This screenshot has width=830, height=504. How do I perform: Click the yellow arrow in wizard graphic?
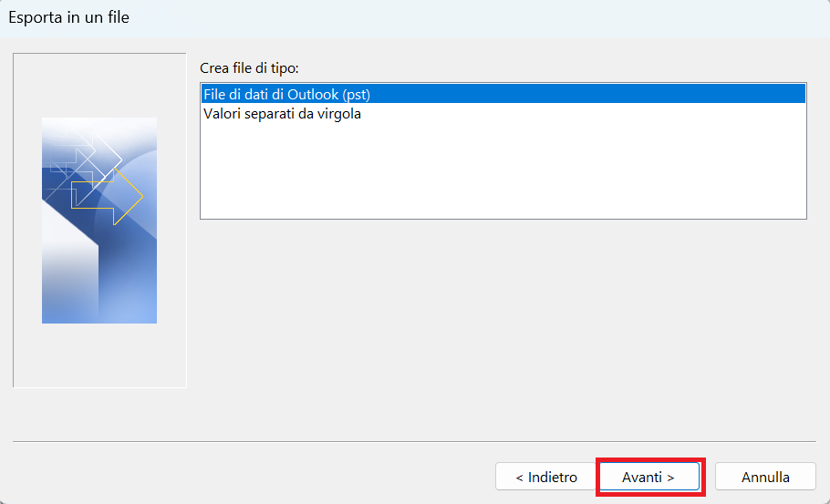point(108,196)
